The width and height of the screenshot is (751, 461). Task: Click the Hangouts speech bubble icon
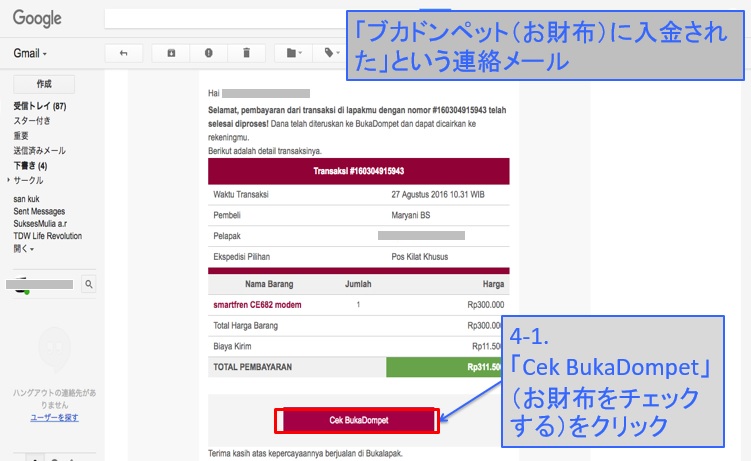tap(54, 350)
